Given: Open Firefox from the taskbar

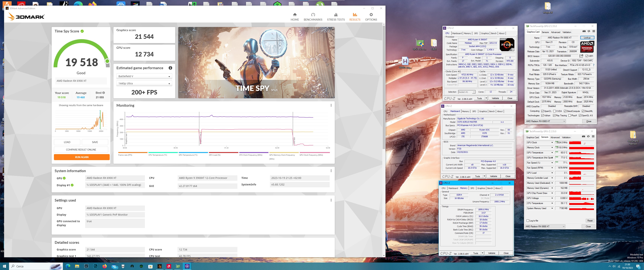Looking at the screenshot, I should [104, 266].
